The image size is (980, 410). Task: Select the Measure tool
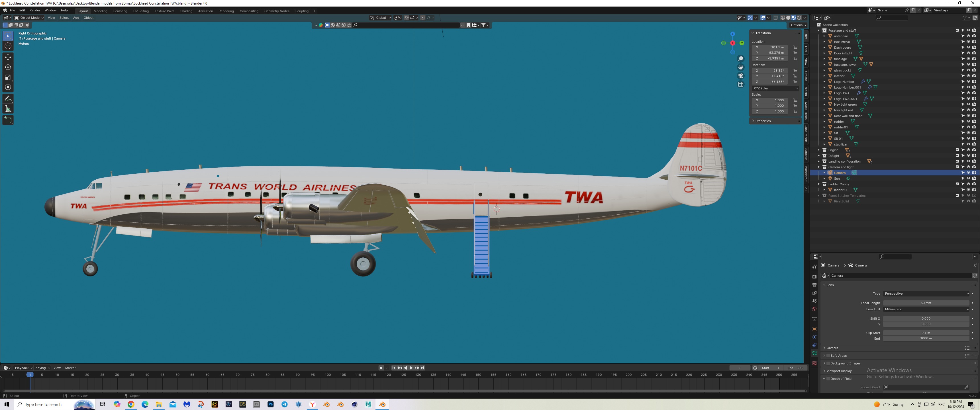[x=8, y=109]
